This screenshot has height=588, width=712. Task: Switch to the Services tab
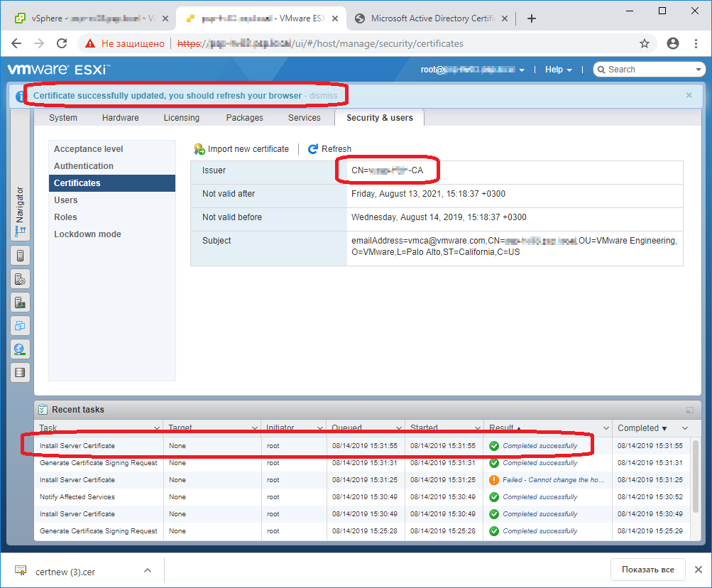(x=305, y=118)
